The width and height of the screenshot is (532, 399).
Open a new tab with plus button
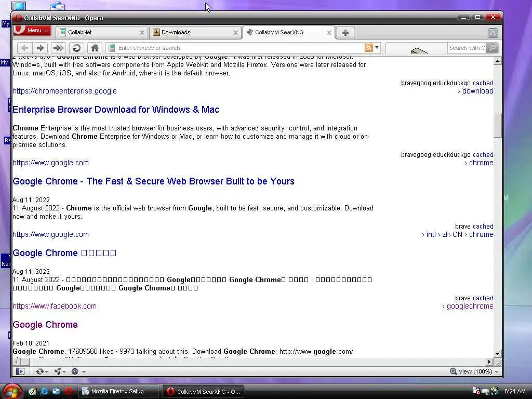point(345,33)
